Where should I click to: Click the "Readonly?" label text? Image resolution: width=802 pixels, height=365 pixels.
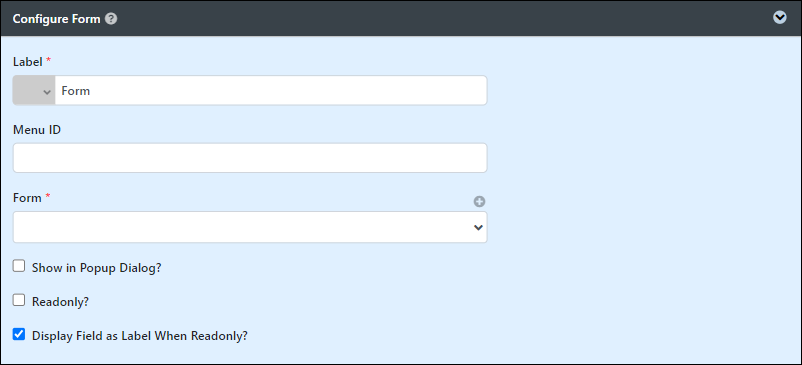60,302
